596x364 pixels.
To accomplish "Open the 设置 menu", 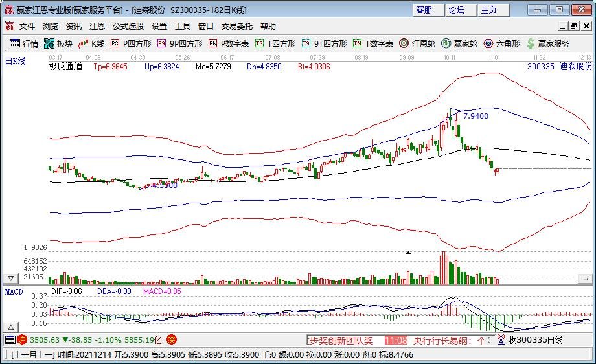I will 159,26.
